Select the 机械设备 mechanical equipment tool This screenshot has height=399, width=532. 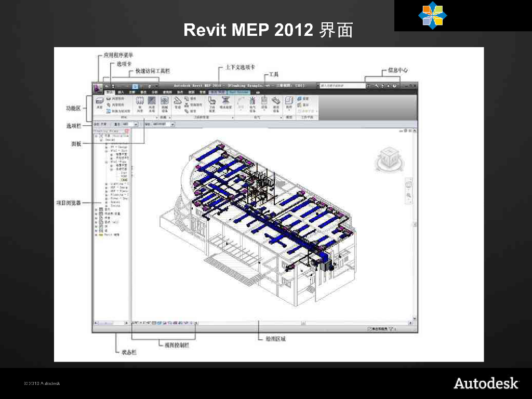click(x=165, y=104)
